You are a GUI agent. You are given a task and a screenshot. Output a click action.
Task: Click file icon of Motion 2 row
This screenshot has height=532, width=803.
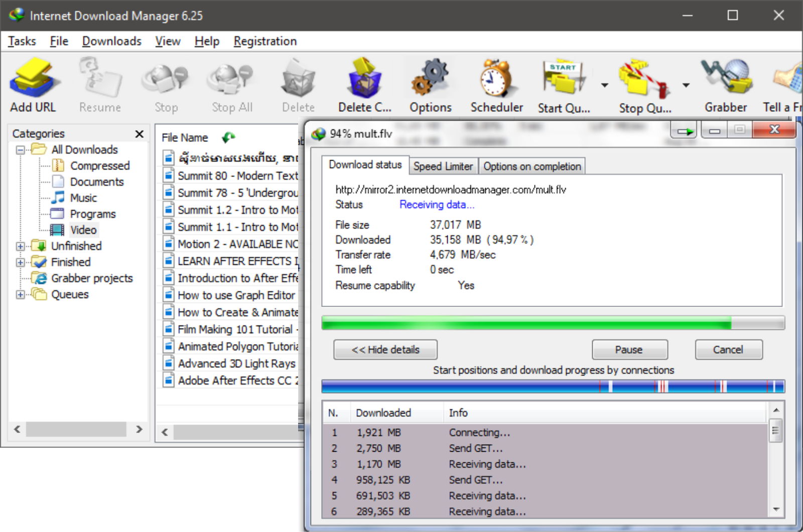click(x=169, y=244)
